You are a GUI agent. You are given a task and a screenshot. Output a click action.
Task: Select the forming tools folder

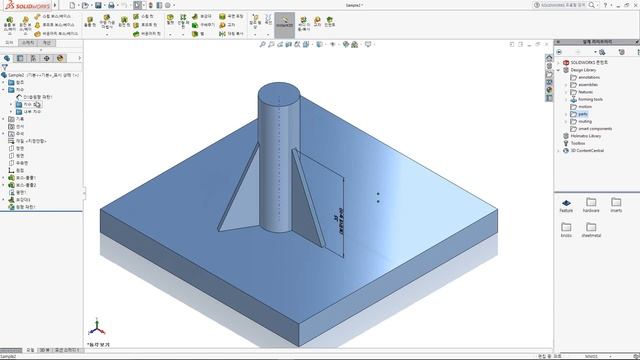tap(586, 100)
